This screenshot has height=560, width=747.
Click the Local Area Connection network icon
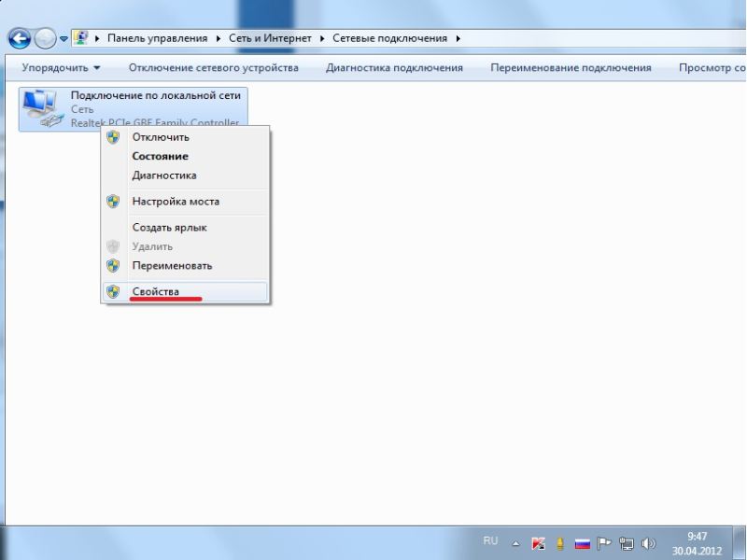pyautogui.click(x=40, y=107)
